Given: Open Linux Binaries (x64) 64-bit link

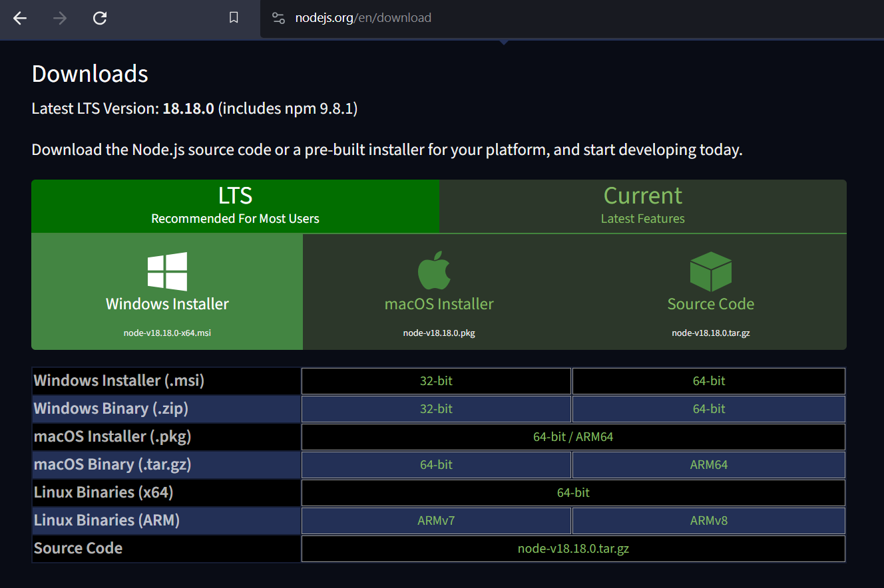Looking at the screenshot, I should pyautogui.click(x=573, y=493).
